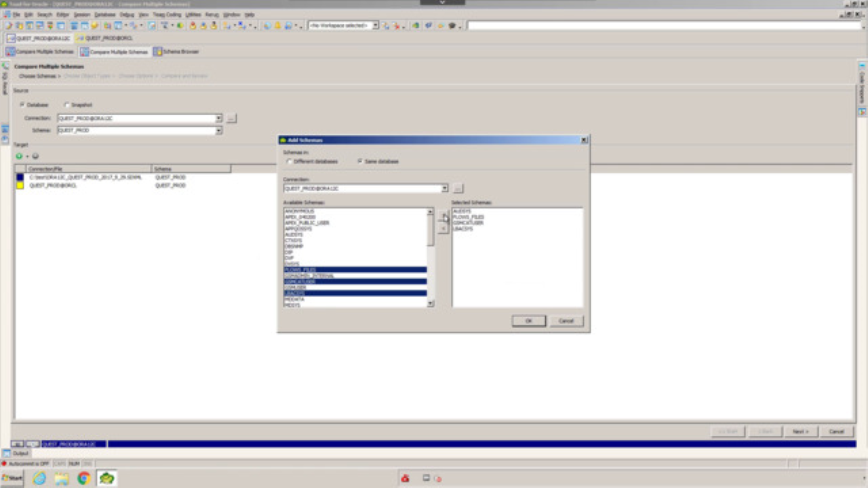Click the yellow color swatch for QUEST_PROD@ORCL target
Screen dimensions: 868x488
(20, 184)
